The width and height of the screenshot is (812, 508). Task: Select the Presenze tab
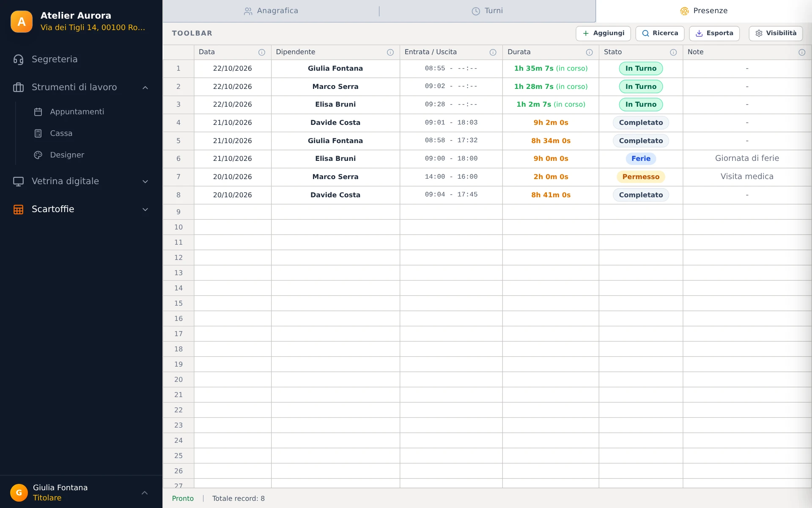click(704, 11)
